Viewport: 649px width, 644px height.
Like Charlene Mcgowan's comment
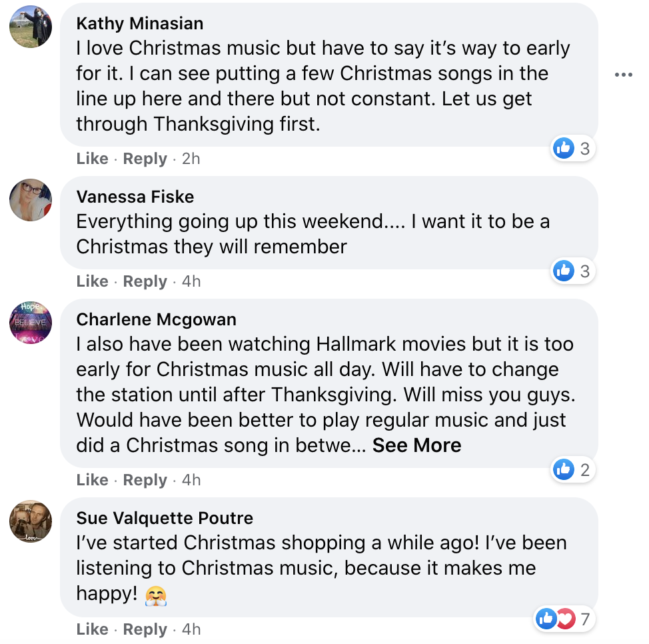tap(92, 480)
